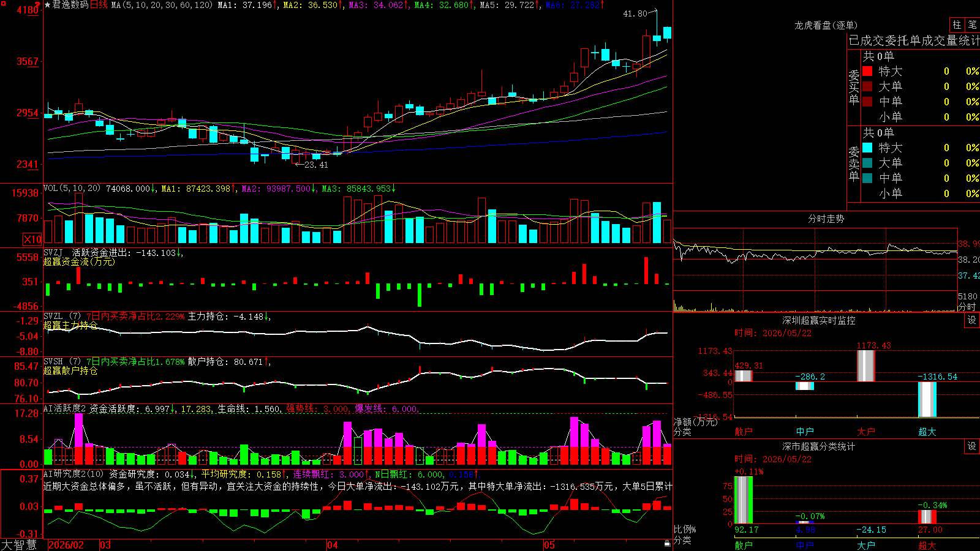Image resolution: width=980 pixels, height=551 pixels.
Task: Click the X10 volume scale box
Action: [x=32, y=239]
